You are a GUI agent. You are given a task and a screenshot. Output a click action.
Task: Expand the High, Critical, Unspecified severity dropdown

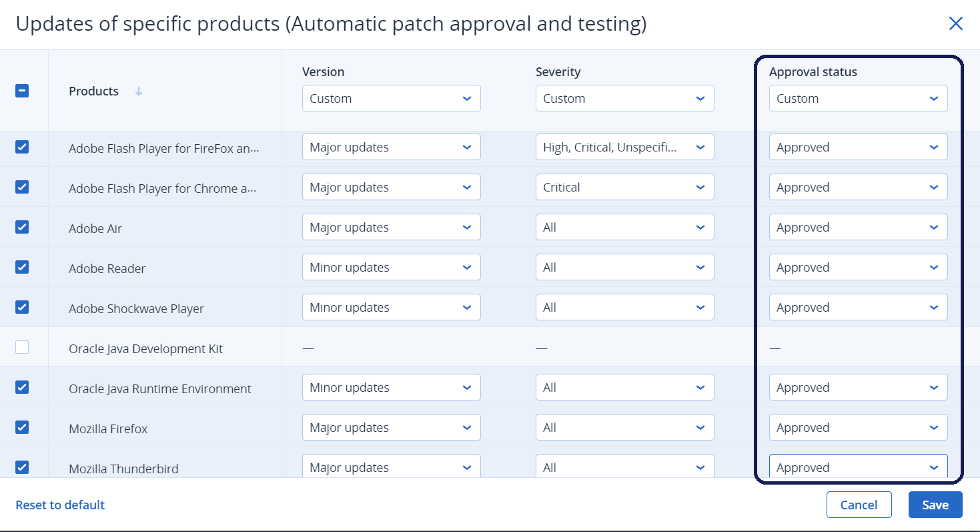[x=624, y=147]
